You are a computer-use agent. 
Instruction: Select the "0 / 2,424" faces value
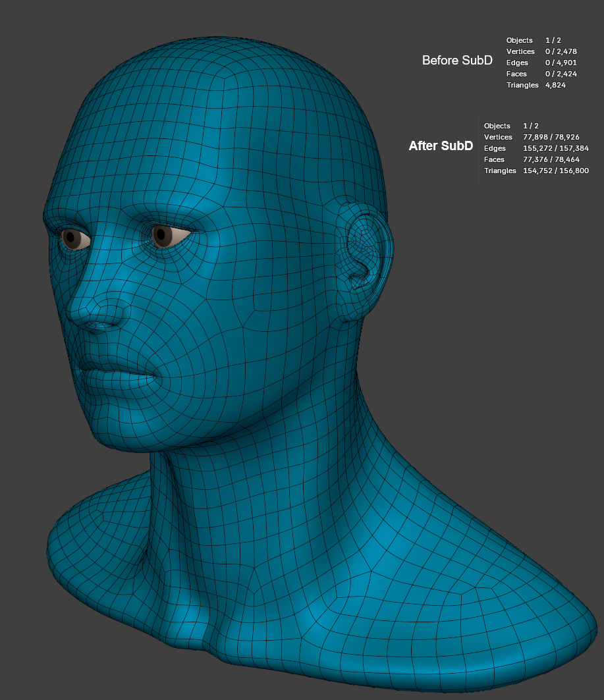click(x=561, y=74)
